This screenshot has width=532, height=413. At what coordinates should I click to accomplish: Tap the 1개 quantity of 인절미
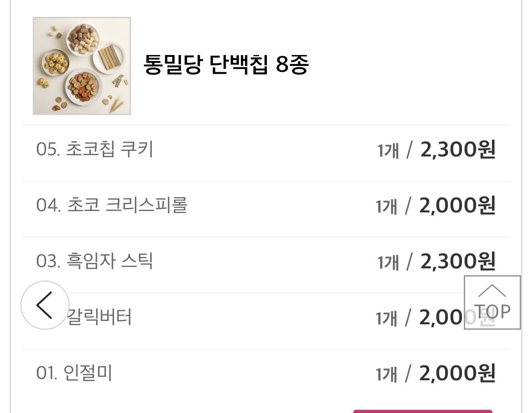[387, 374]
